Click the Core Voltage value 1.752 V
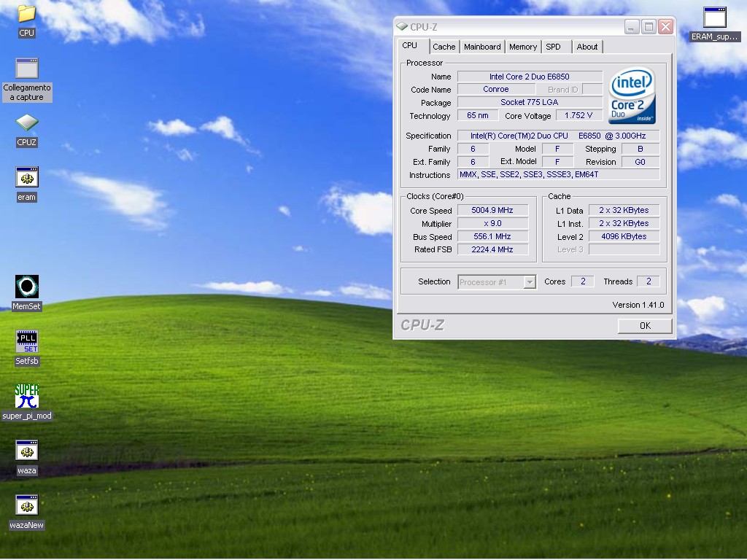The width and height of the screenshot is (747, 560). [578, 115]
